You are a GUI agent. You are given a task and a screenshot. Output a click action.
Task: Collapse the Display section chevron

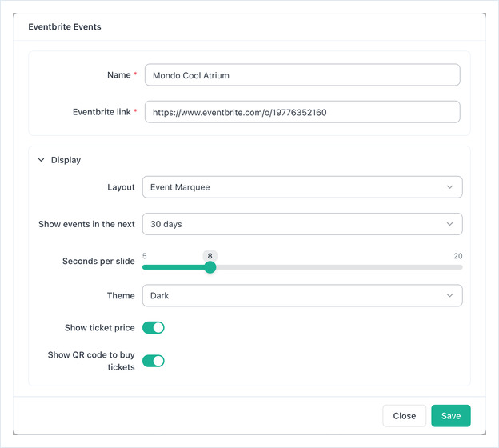coord(41,160)
